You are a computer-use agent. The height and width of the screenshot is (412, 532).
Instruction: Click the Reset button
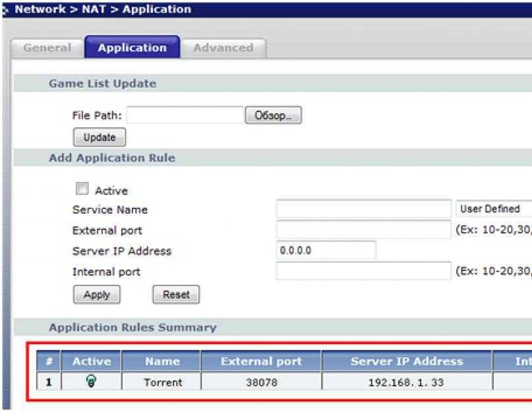click(176, 294)
